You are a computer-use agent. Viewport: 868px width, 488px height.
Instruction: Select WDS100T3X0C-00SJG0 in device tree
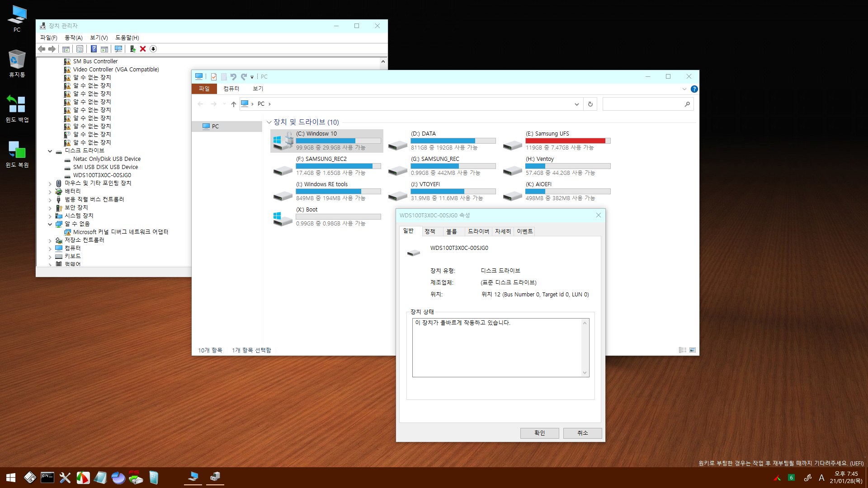(102, 175)
